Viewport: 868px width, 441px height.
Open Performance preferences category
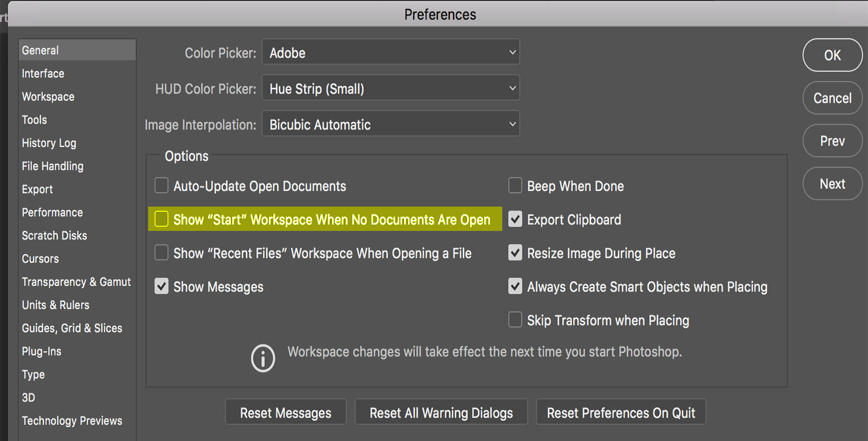pos(52,212)
